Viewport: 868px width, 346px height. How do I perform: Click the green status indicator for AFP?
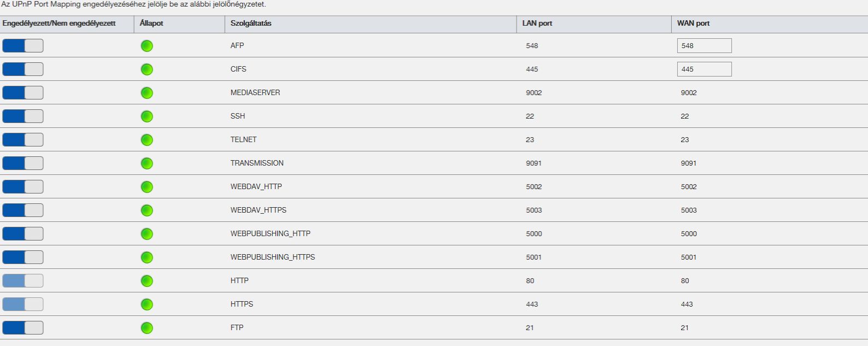coord(146,46)
